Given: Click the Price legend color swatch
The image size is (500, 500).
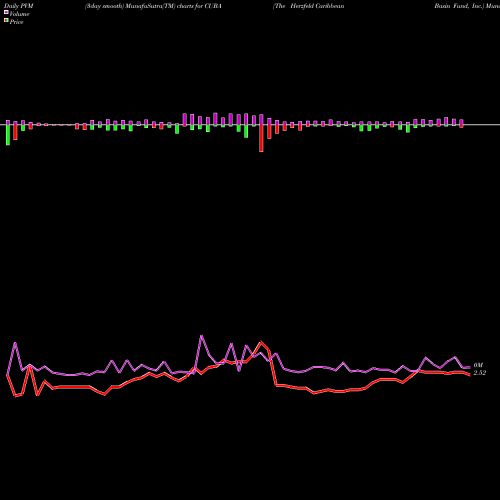Looking at the screenshot, I should (6, 20).
